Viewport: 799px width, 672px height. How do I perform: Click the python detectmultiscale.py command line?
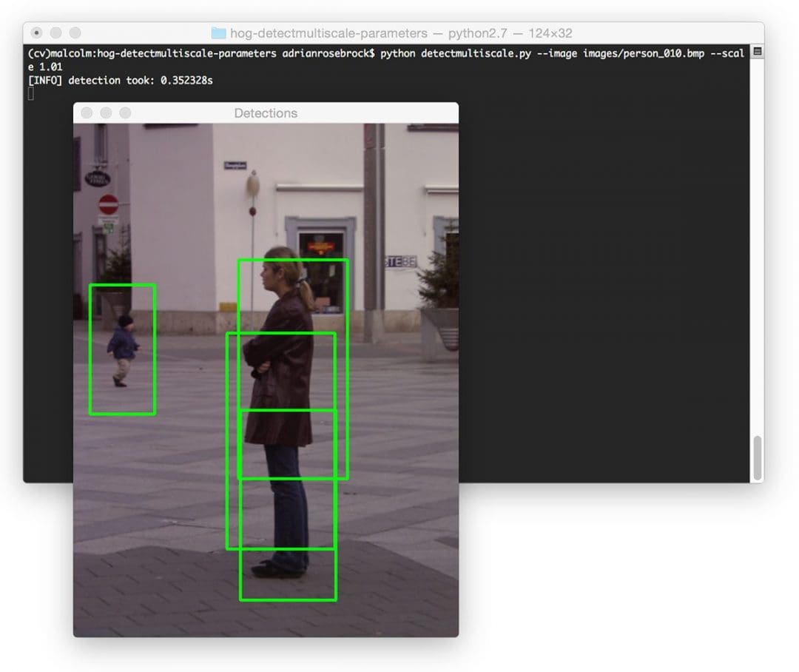(x=386, y=60)
